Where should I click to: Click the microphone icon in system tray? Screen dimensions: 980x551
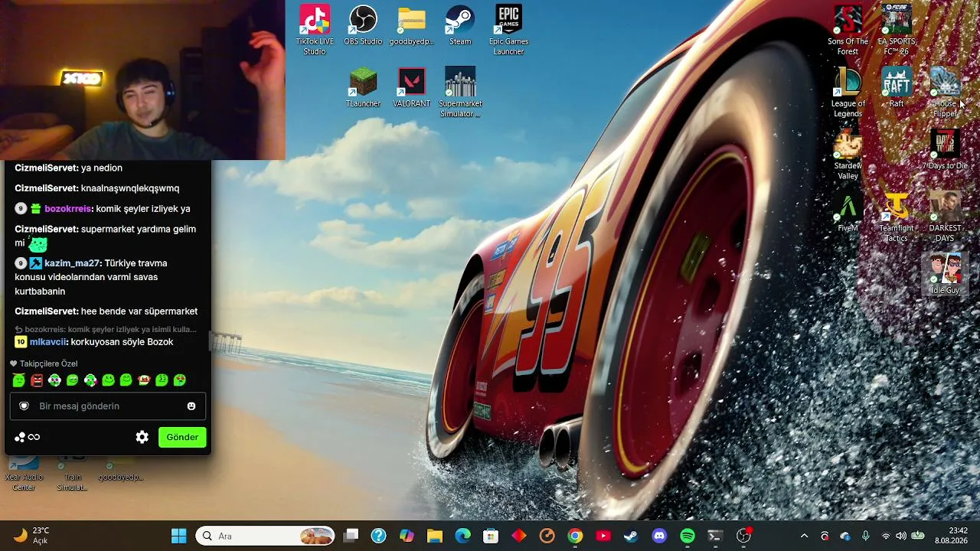(865, 536)
